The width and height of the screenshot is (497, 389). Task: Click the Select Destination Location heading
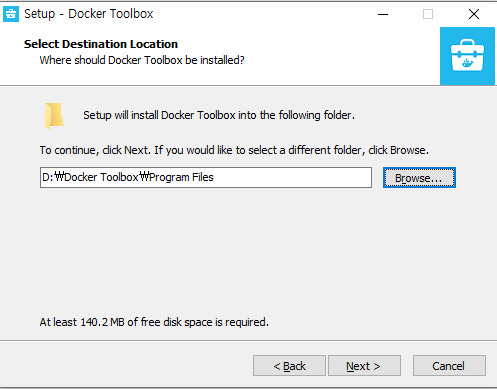pyautogui.click(x=101, y=44)
